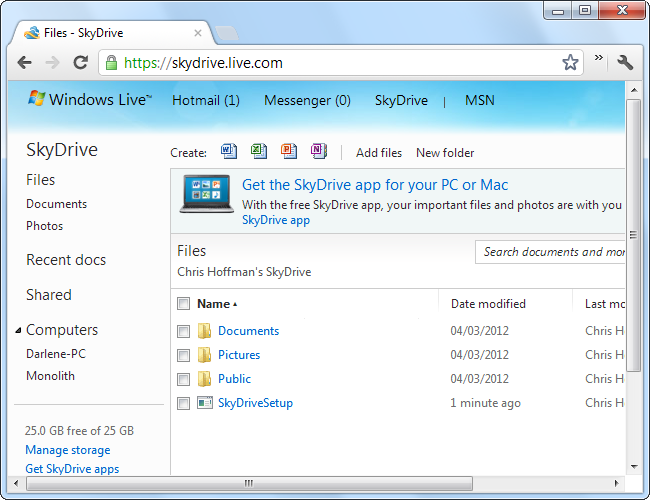The image size is (650, 500).
Task: Click New folder
Action: coord(445,153)
